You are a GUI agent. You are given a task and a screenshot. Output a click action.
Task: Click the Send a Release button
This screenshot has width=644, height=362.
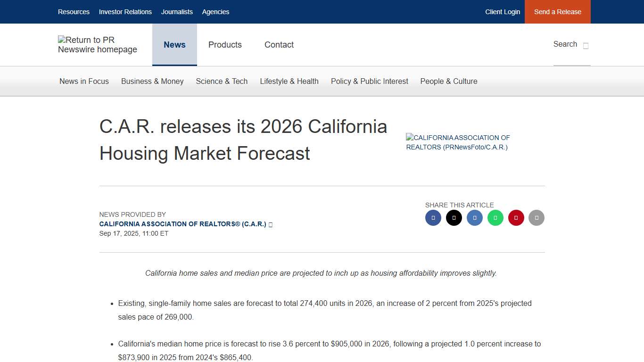pyautogui.click(x=557, y=12)
